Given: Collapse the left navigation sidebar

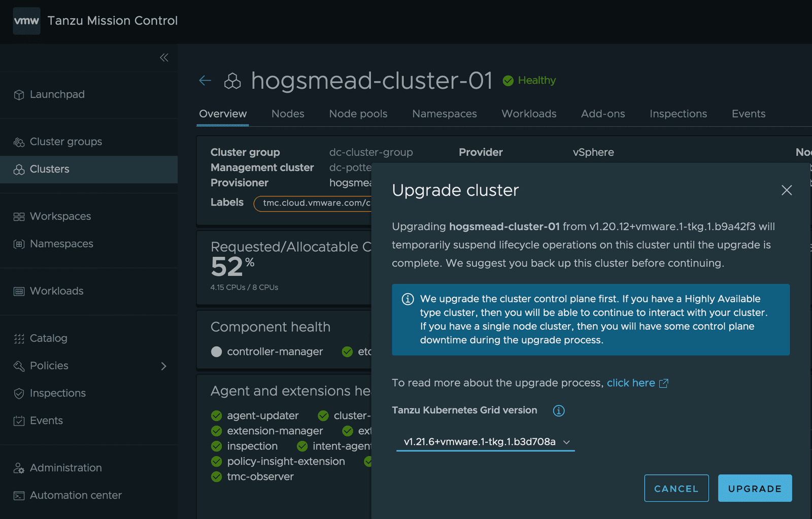Looking at the screenshot, I should [163, 57].
